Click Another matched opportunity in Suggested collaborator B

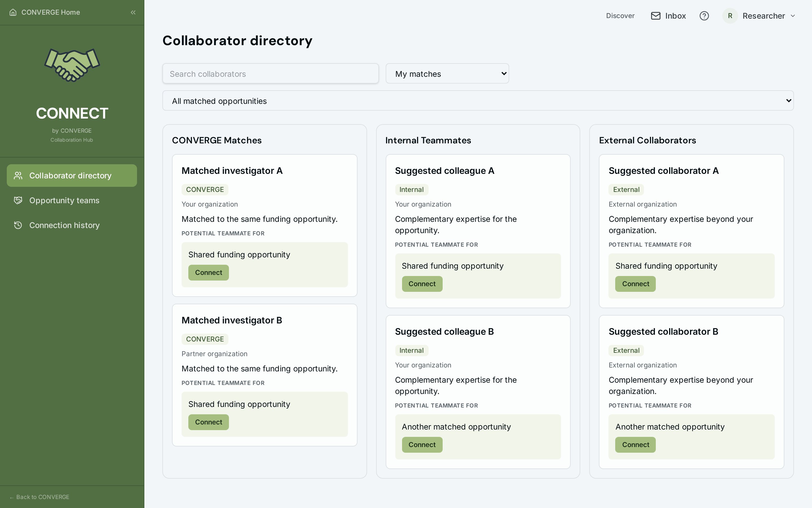[670, 427]
